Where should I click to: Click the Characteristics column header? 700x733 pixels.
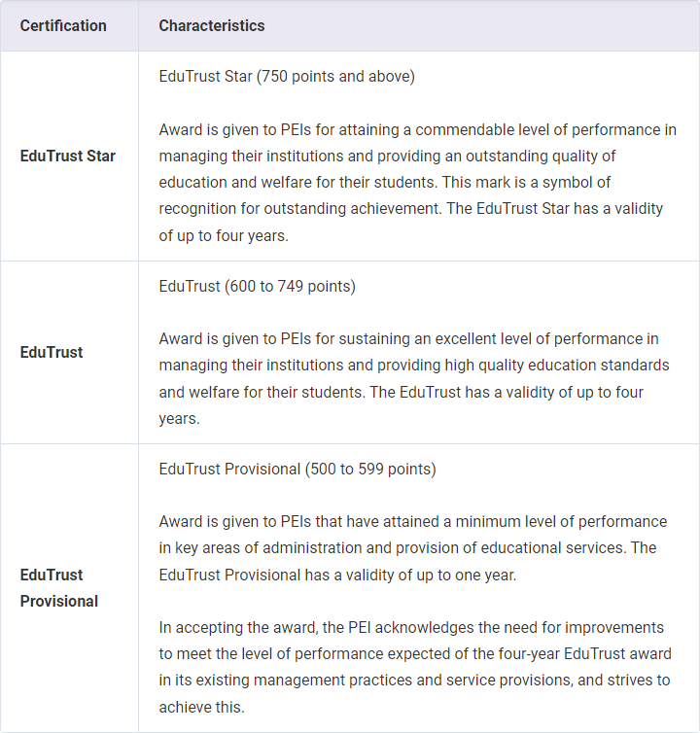pos(211,26)
